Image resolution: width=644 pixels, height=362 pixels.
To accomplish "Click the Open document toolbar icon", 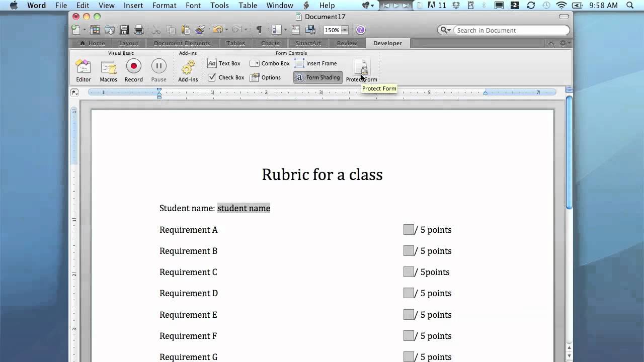I will click(109, 30).
